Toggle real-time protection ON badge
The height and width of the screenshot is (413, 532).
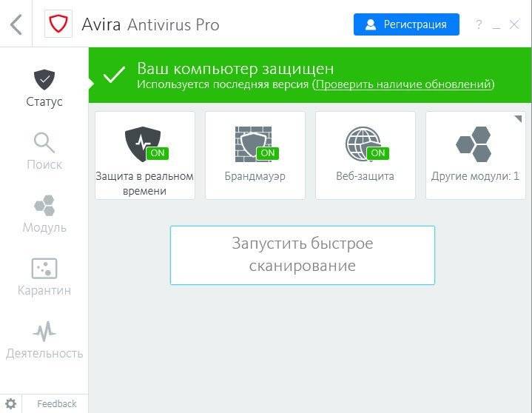coord(158,153)
